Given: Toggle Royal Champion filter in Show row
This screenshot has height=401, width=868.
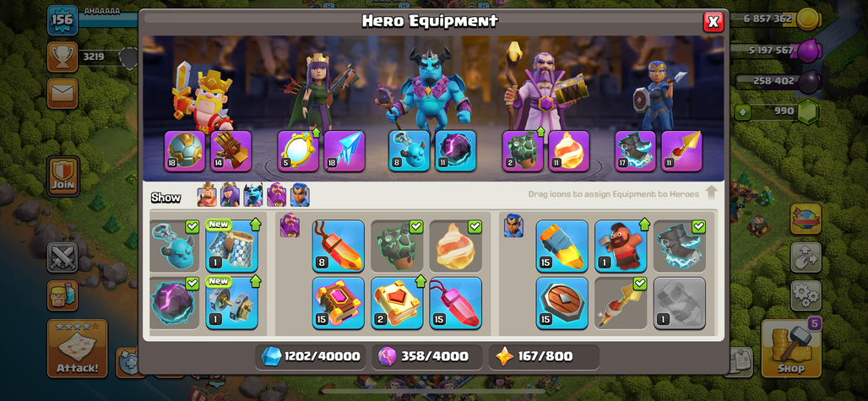Looking at the screenshot, I should [300, 195].
